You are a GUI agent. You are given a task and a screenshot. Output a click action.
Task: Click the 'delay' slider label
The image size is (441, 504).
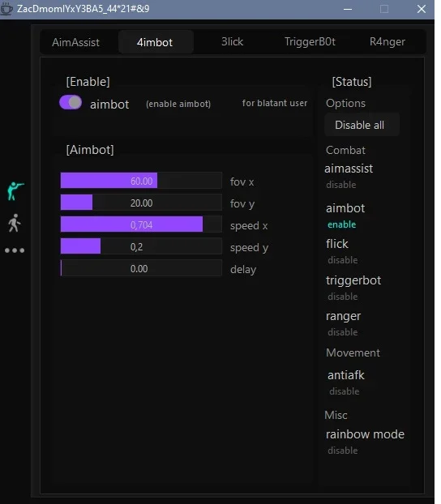click(x=243, y=269)
